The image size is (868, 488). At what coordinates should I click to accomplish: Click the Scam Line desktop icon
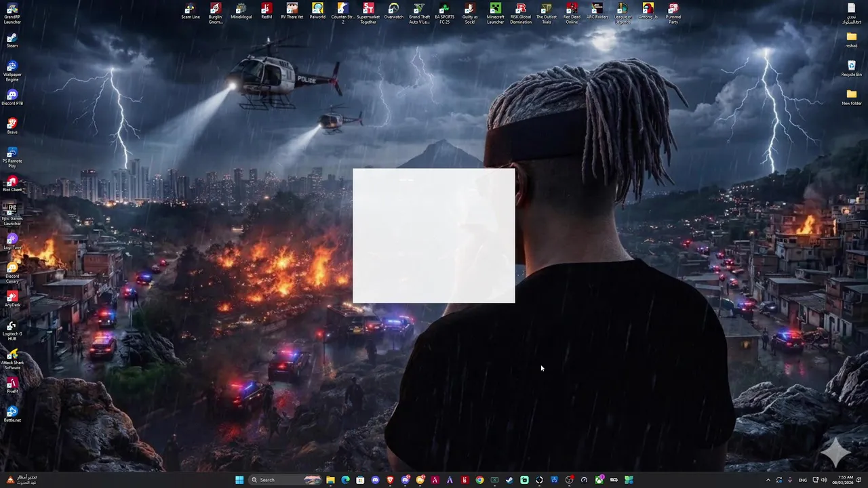[191, 11]
